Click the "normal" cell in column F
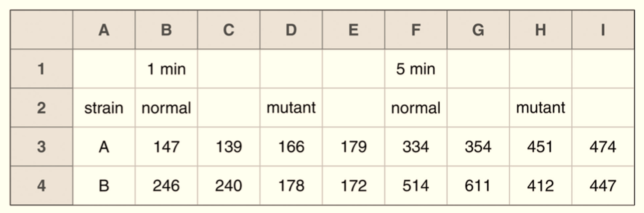644x213 pixels. point(416,108)
